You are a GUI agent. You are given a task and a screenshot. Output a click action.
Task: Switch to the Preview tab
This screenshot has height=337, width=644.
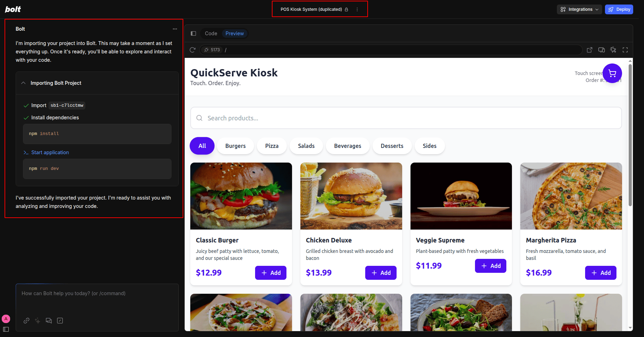235,33
